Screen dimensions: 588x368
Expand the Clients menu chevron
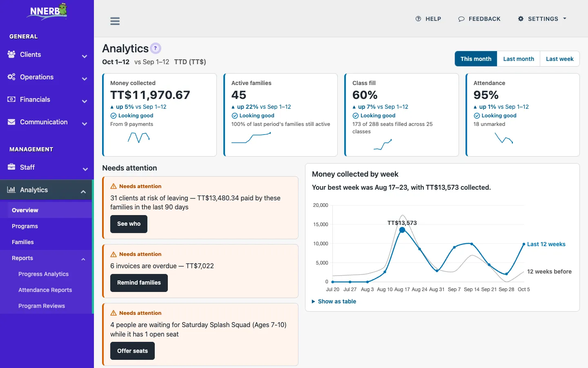[x=85, y=56]
